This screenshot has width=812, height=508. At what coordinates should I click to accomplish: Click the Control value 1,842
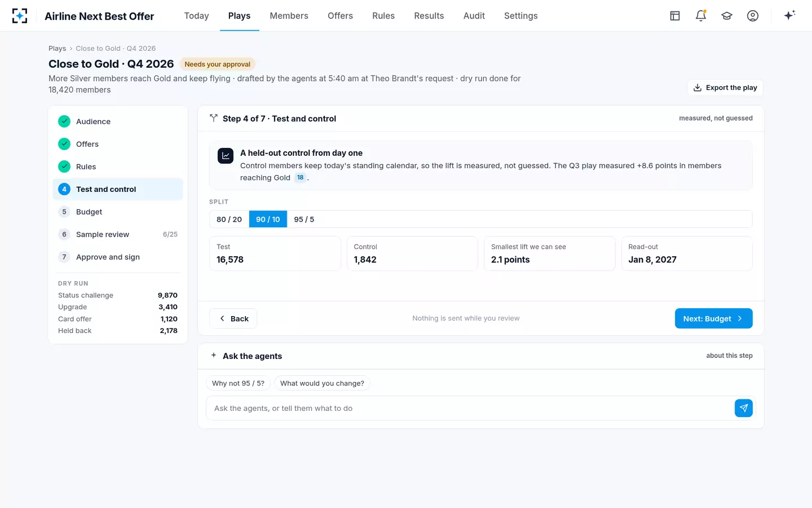365,260
